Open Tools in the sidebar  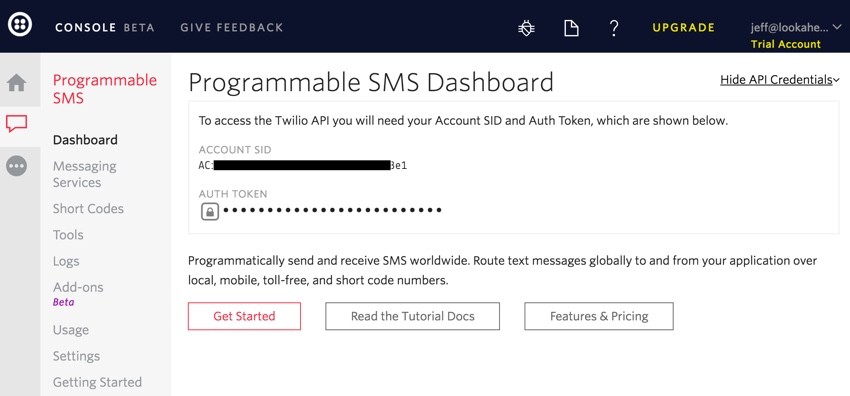pyautogui.click(x=68, y=235)
